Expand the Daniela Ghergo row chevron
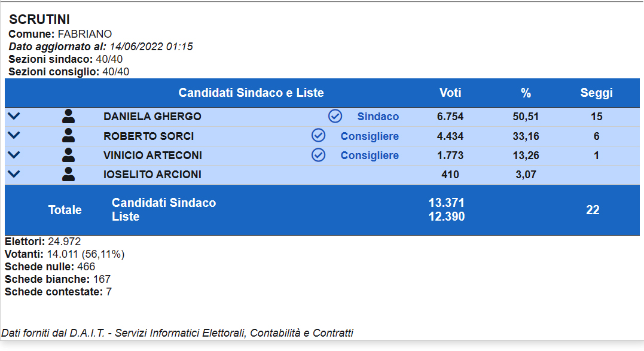This screenshot has width=644, height=351. [x=13, y=117]
